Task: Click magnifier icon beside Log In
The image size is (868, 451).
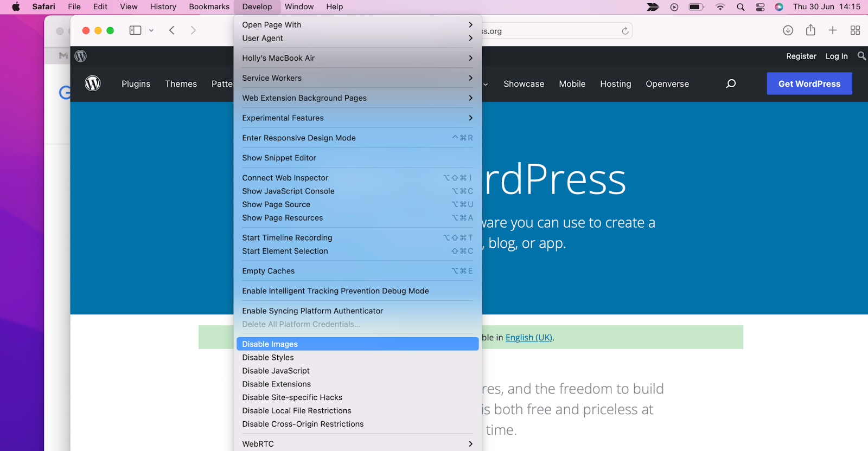Action: tap(861, 56)
